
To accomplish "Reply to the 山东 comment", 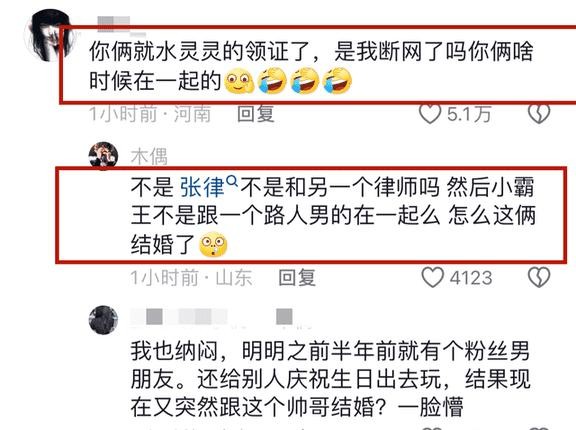I will click(x=297, y=278).
